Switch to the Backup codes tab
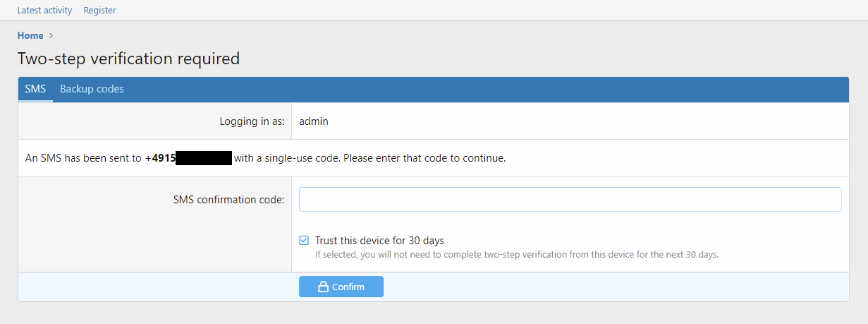Image resolution: width=868 pixels, height=324 pixels. pos(92,89)
